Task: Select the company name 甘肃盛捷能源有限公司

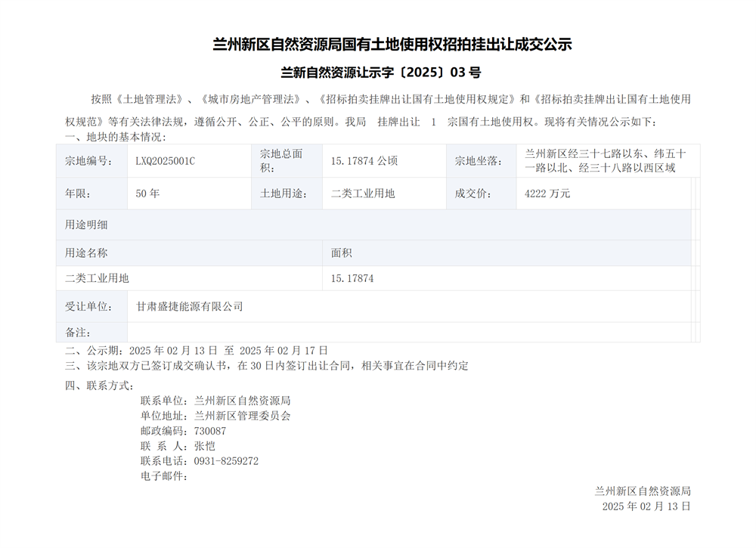Action: (x=190, y=307)
